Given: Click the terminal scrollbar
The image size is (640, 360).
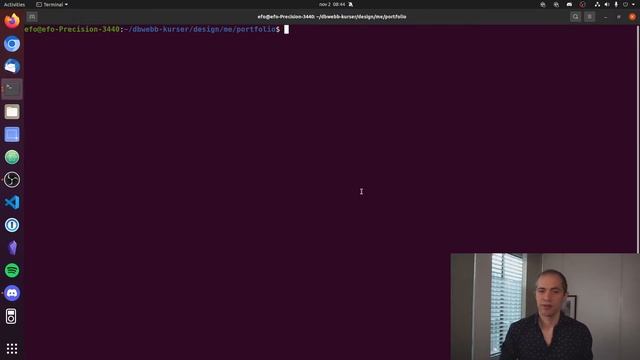Looking at the screenshot, I should (638, 139).
